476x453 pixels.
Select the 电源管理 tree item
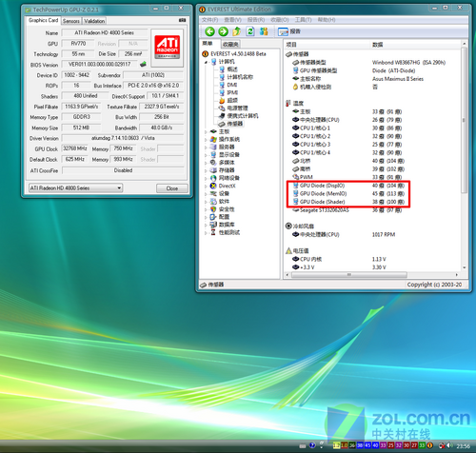tap(233, 108)
